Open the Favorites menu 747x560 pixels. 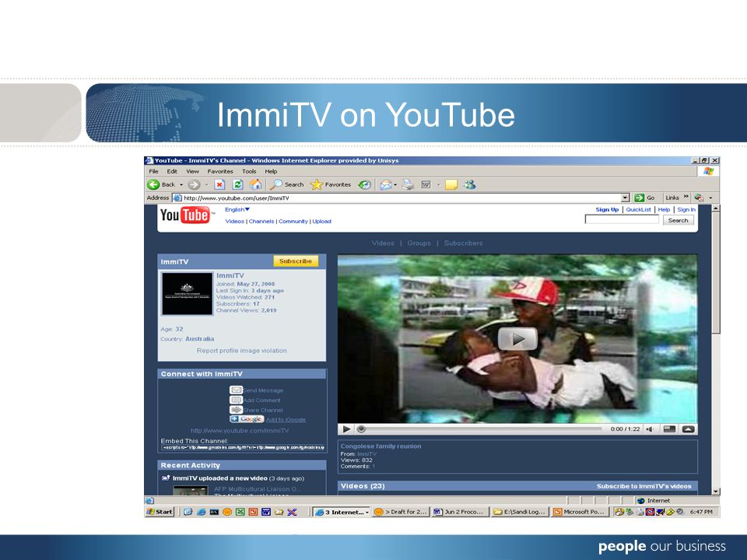coord(220,171)
